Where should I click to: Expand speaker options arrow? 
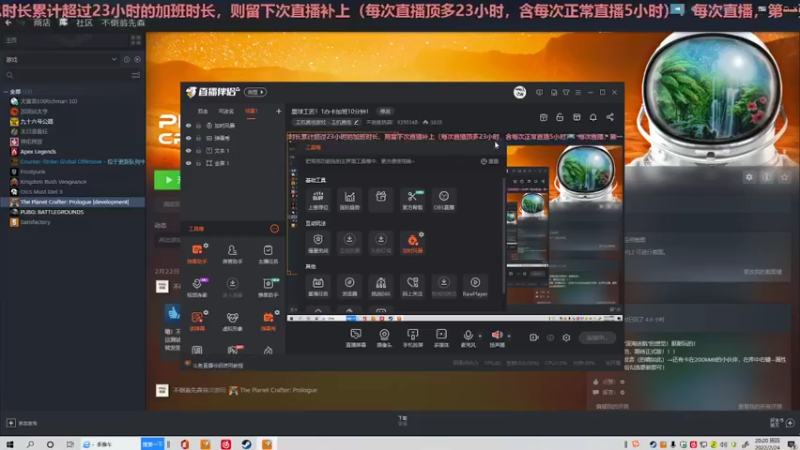[x=509, y=336]
